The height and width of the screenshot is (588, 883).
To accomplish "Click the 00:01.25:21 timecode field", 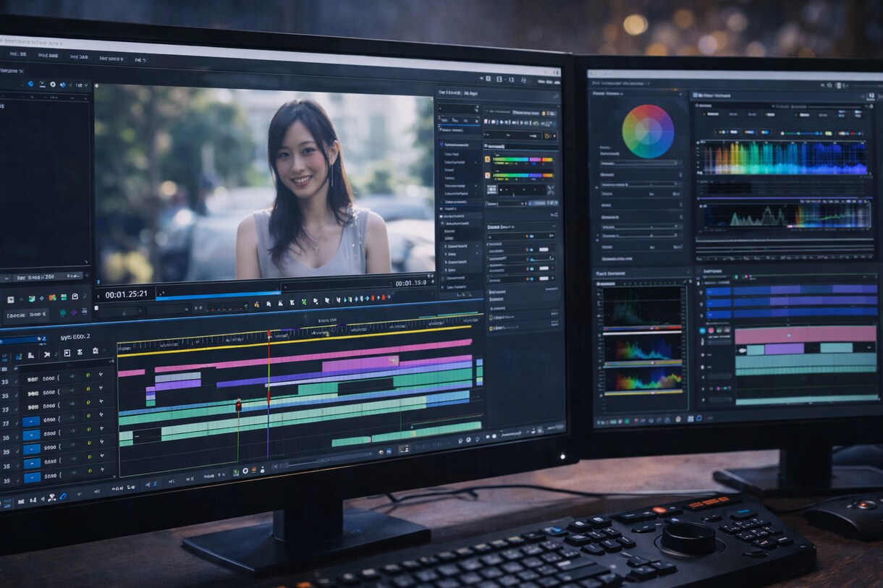I will [x=126, y=294].
